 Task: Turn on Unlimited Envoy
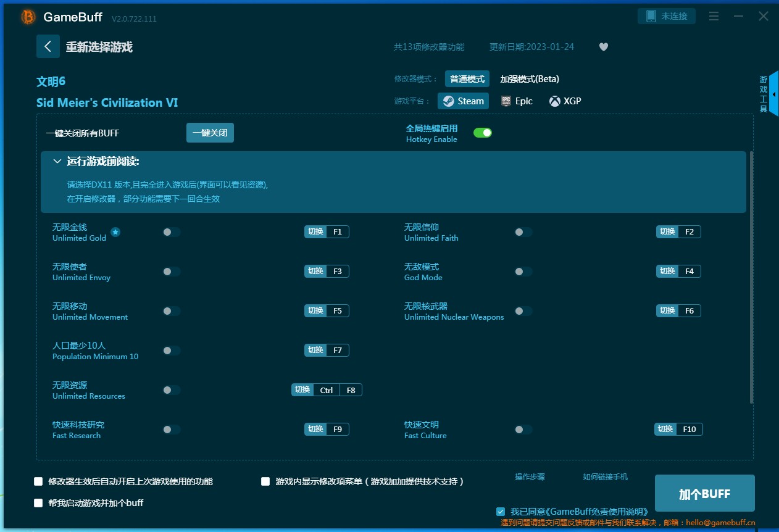[172, 272]
